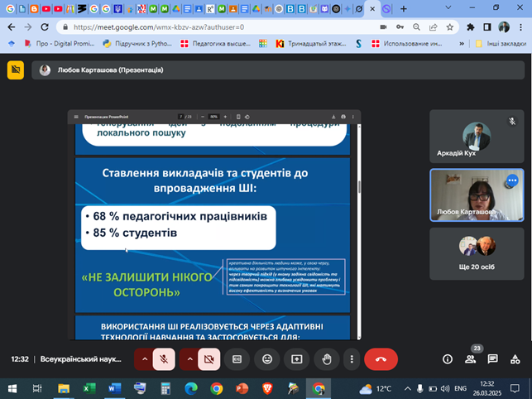Expand video settings arrow beside camera
The image size is (532, 399).
(x=188, y=359)
